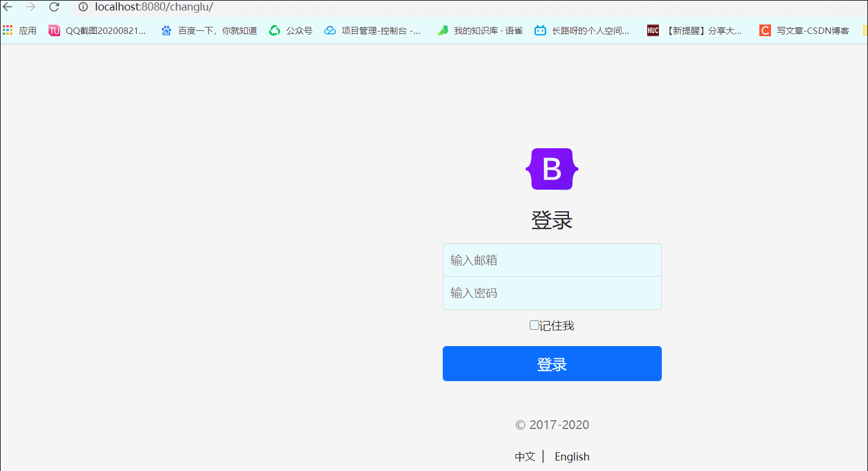The image size is (868, 471).
Task: Click the © 2017-2020 footer text
Action: [x=552, y=425]
